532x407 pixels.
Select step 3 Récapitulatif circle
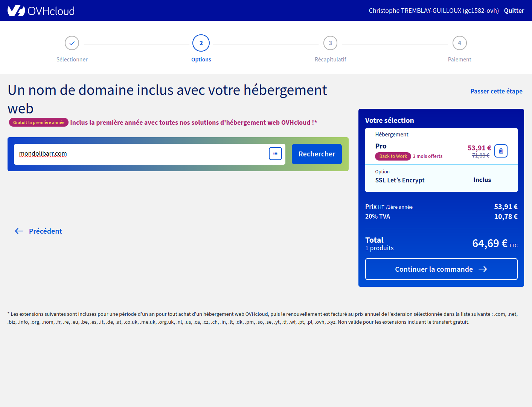pos(330,43)
